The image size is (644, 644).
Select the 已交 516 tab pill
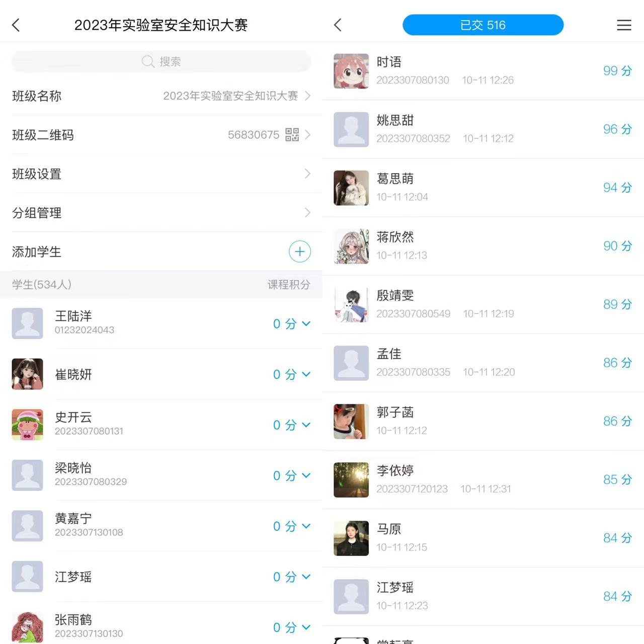pos(483,25)
